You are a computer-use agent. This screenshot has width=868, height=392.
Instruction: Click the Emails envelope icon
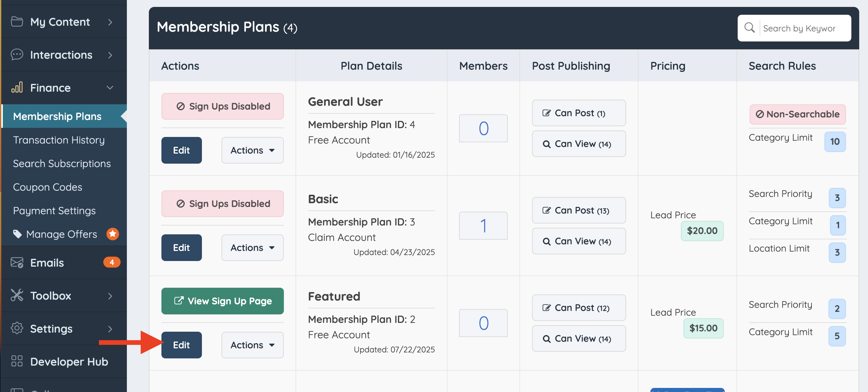pyautogui.click(x=17, y=262)
